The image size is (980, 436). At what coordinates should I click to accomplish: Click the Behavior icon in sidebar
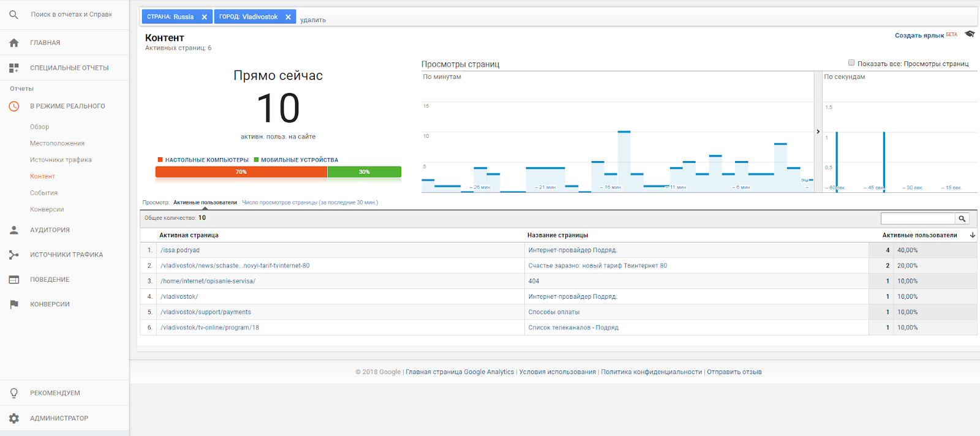(x=13, y=280)
